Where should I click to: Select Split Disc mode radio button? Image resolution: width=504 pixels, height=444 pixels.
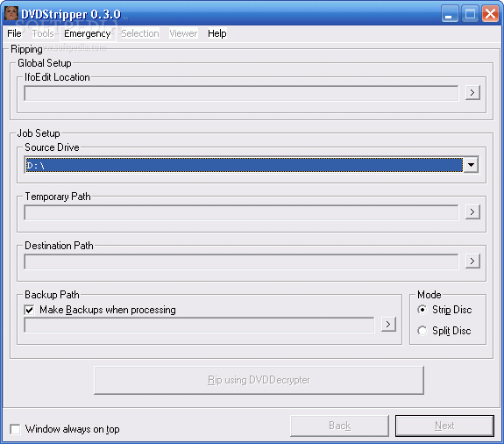(x=422, y=331)
